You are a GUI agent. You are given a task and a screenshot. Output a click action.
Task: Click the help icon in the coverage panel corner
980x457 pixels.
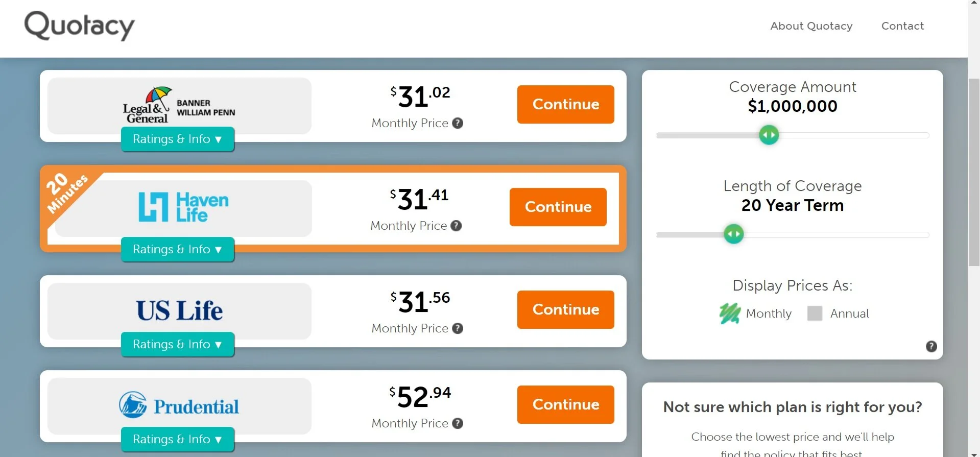tap(931, 347)
